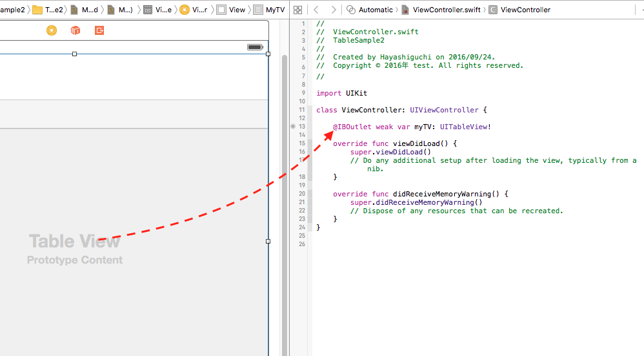Open the related items grid menu
The image size is (644, 356).
click(297, 10)
